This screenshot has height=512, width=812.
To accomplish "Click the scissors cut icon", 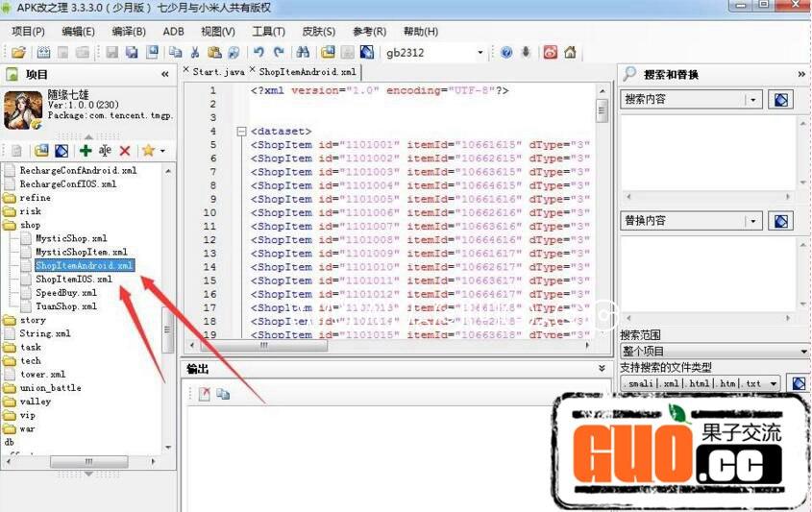I will pos(195,52).
